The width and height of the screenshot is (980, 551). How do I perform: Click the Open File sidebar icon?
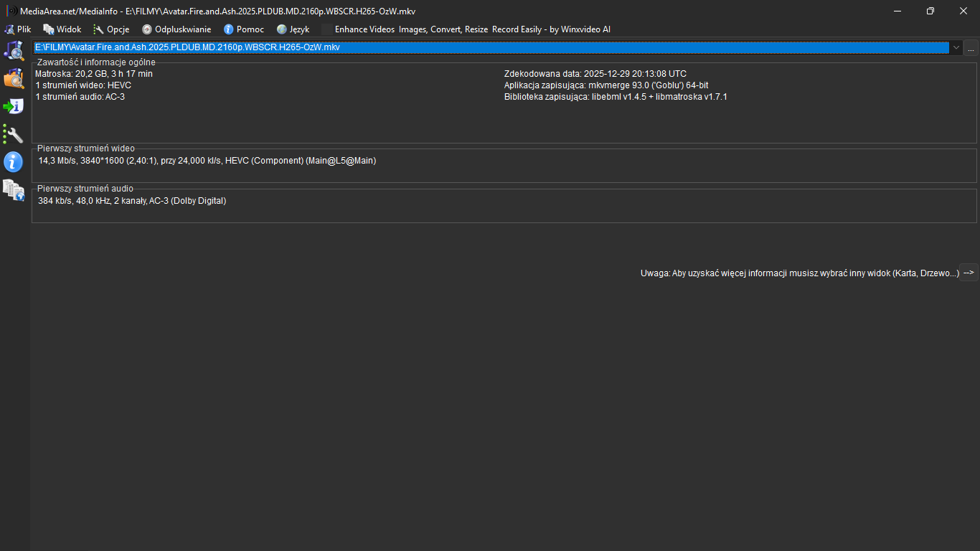14,50
